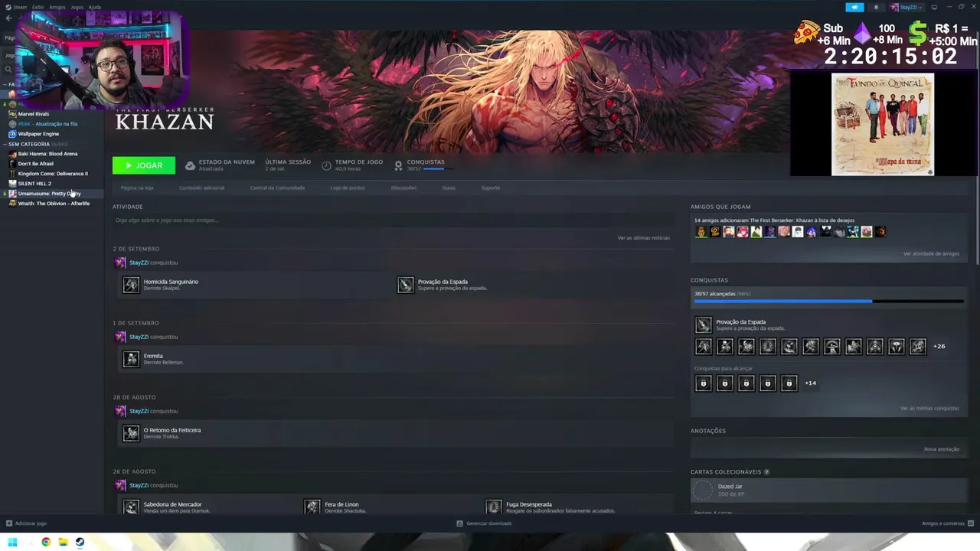The image size is (980, 551).
Task: Select PEAK - Atualização na fila in library
Action: tap(48, 124)
